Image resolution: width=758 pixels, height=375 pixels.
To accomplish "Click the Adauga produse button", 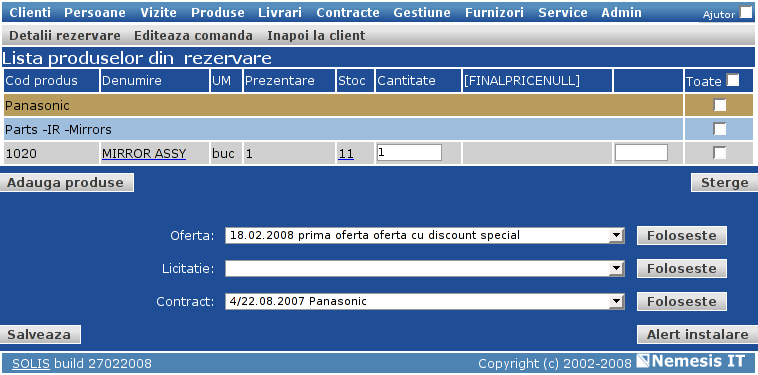I will pos(67,183).
